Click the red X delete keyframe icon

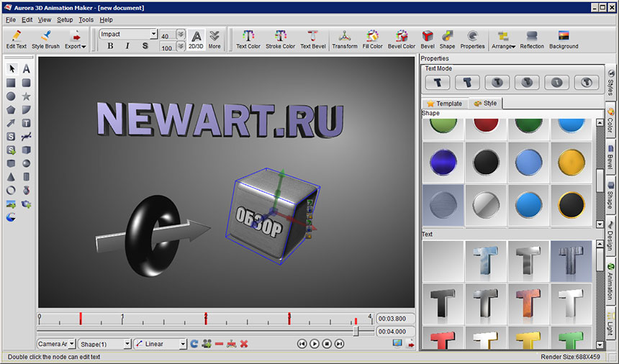244,344
